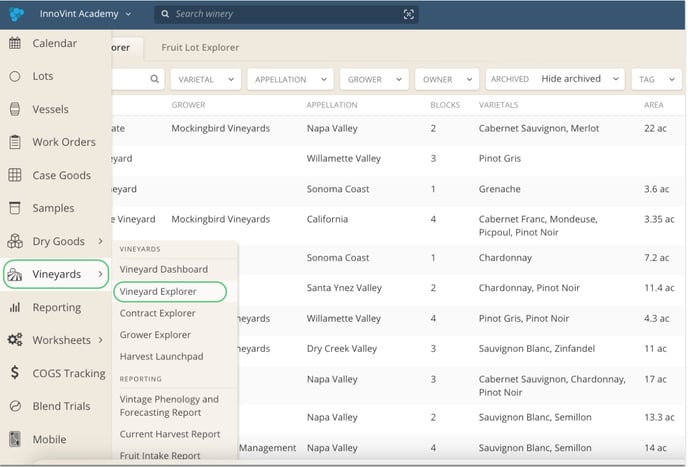Image resolution: width=688 pixels, height=467 pixels.
Task: Click the Blend Trials icon
Action: [x=15, y=406]
